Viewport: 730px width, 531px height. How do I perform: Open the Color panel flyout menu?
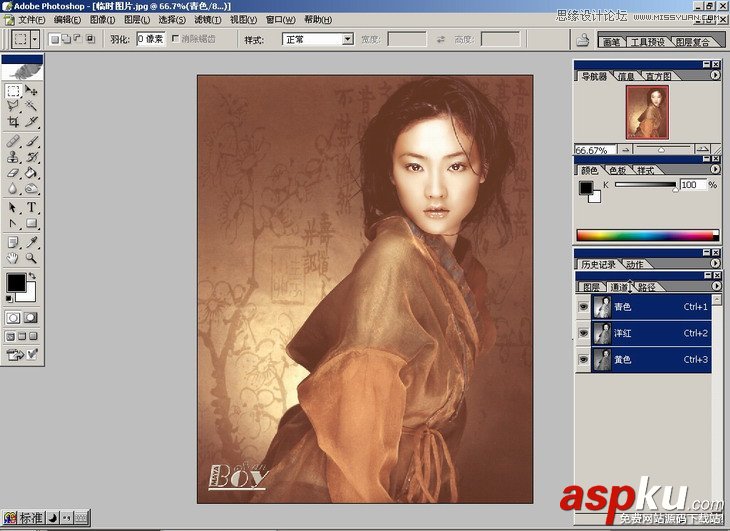[715, 169]
